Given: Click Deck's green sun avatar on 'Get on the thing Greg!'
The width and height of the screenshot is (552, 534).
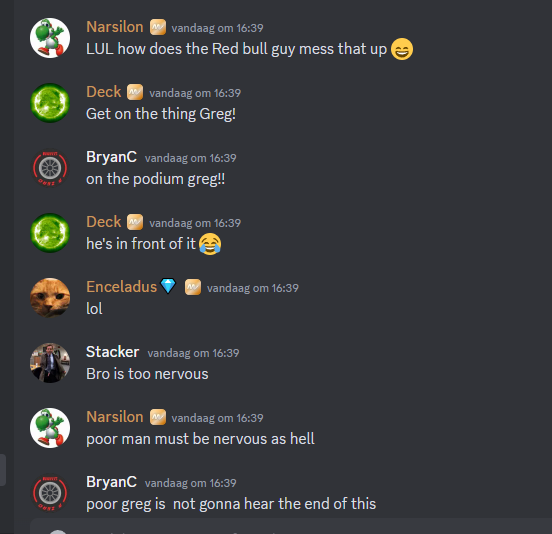Looking at the screenshot, I should pyautogui.click(x=50, y=103).
